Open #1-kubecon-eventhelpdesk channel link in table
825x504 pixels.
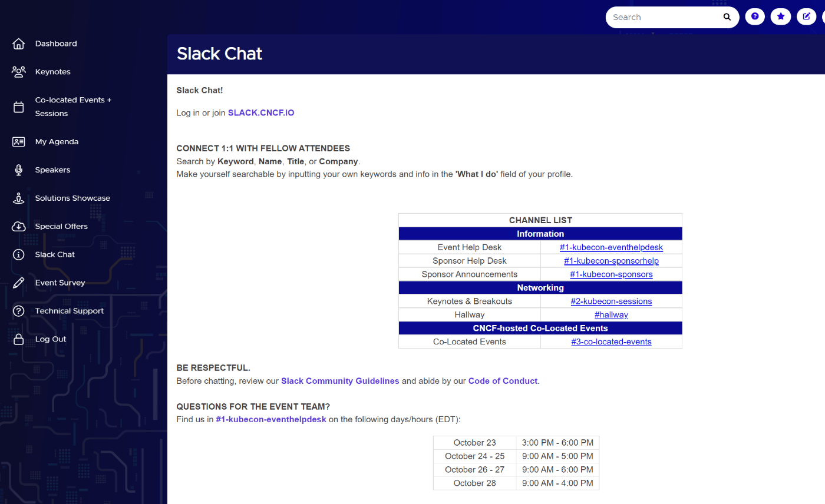611,247
